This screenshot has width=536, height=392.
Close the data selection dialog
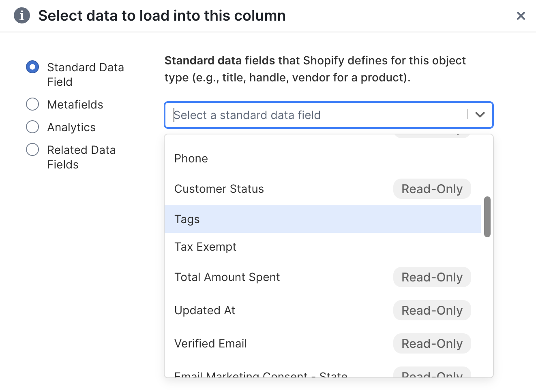pyautogui.click(x=521, y=16)
